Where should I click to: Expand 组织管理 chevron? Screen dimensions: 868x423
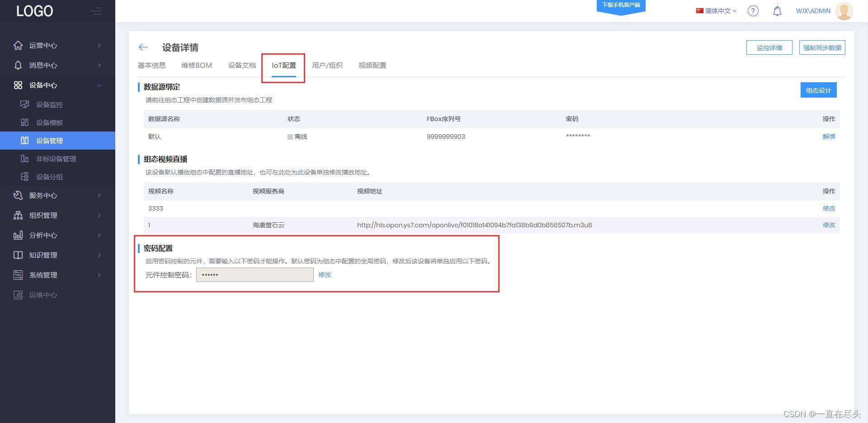tap(99, 215)
